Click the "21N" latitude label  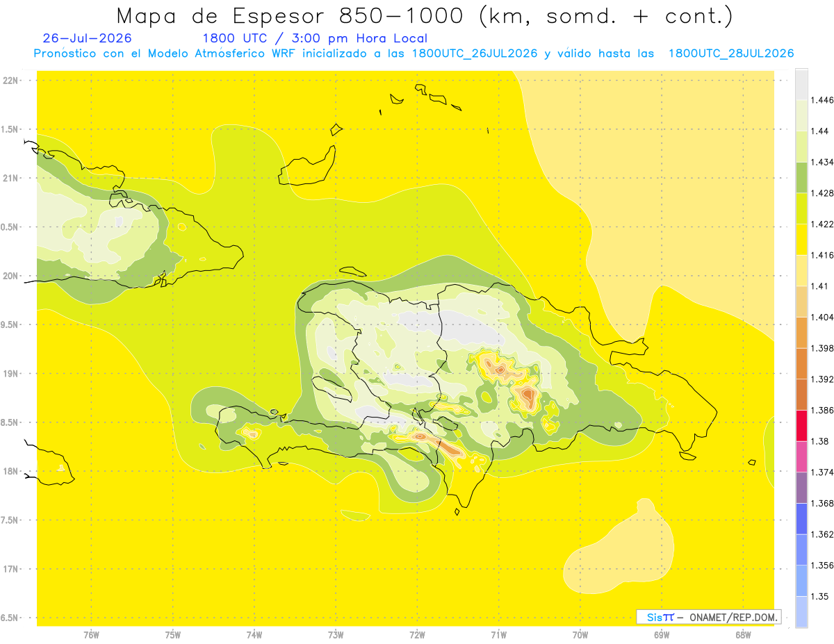(12, 178)
